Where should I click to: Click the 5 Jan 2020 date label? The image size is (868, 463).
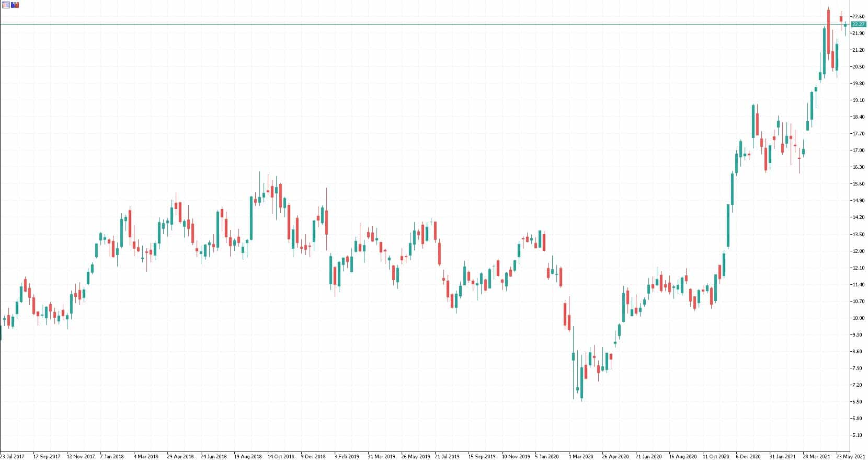[547, 456]
